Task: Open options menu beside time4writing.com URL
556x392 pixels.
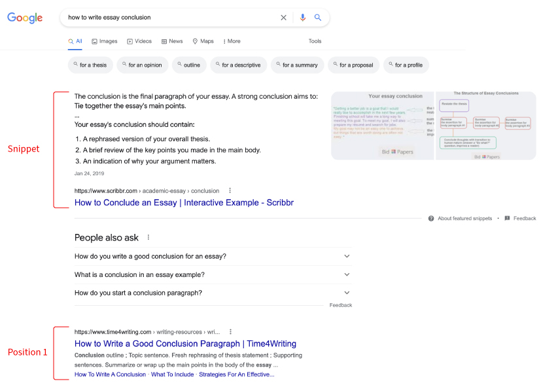Action: pyautogui.click(x=230, y=332)
